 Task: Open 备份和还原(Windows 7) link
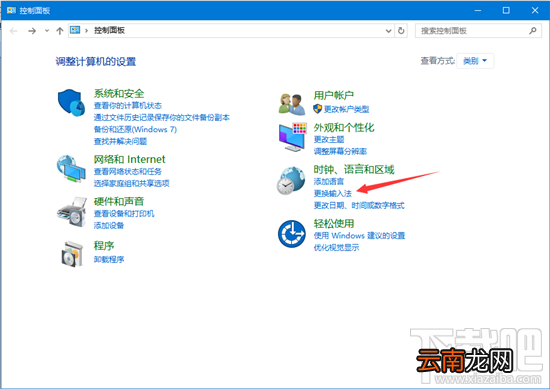click(x=135, y=129)
